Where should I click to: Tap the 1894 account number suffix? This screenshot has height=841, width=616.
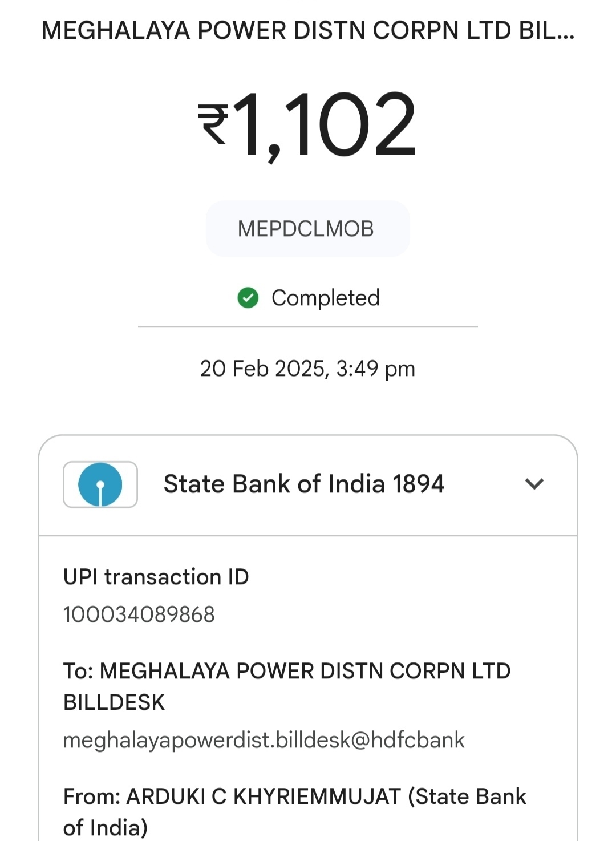click(x=419, y=484)
